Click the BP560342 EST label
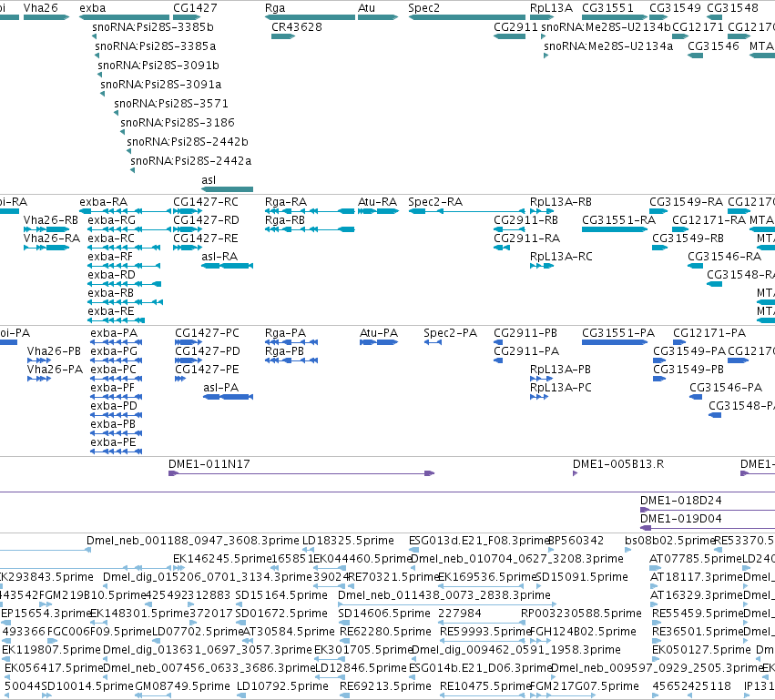This screenshot has width=775, height=700. click(x=576, y=541)
